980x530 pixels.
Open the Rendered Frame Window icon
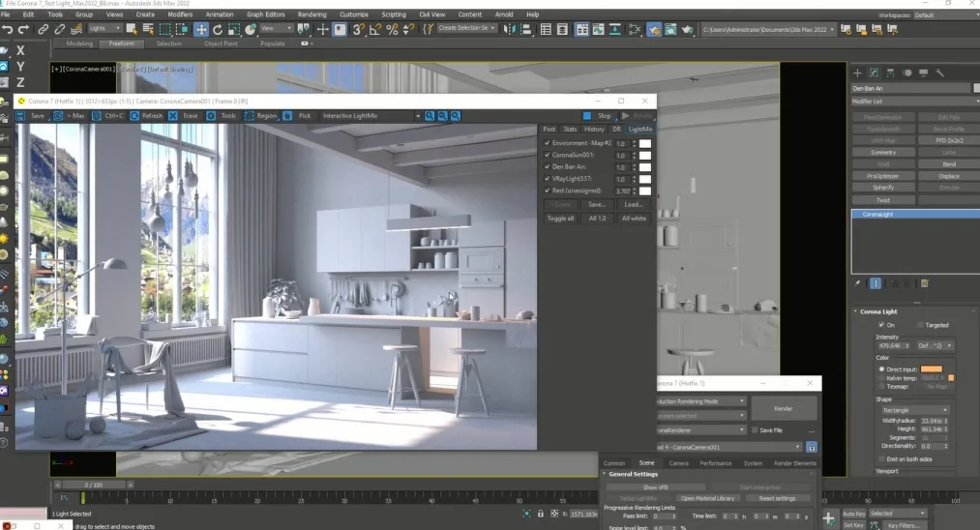click(670, 29)
